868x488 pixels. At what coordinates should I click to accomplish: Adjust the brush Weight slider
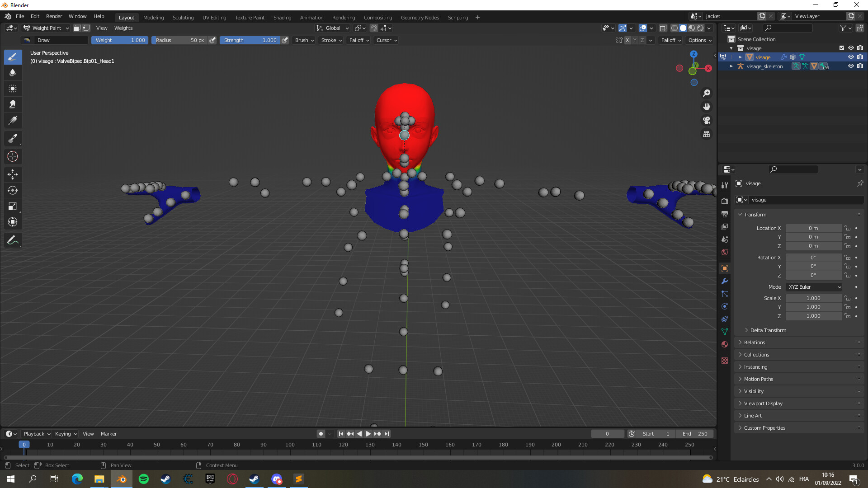120,40
